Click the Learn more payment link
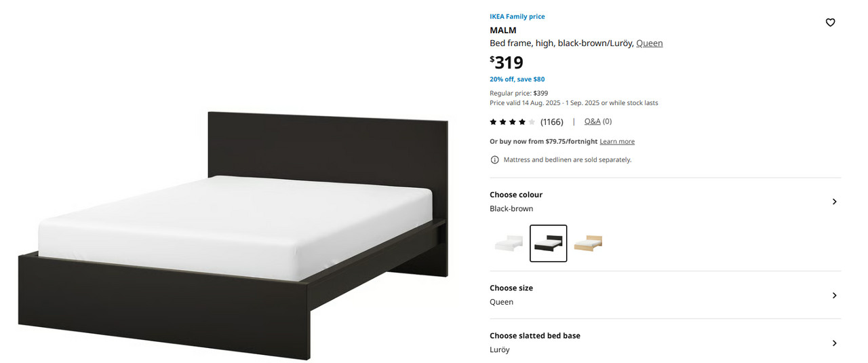Image resolution: width=868 pixels, height=363 pixels. [617, 142]
